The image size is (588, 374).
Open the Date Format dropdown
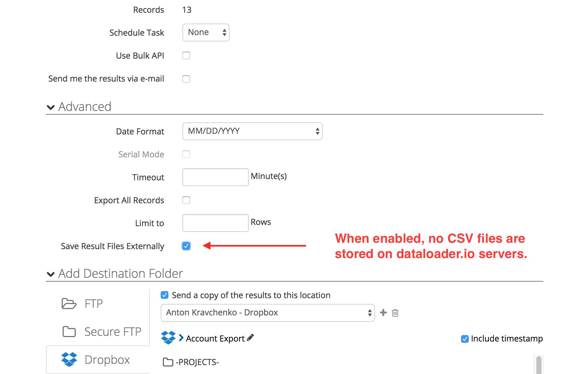click(252, 131)
